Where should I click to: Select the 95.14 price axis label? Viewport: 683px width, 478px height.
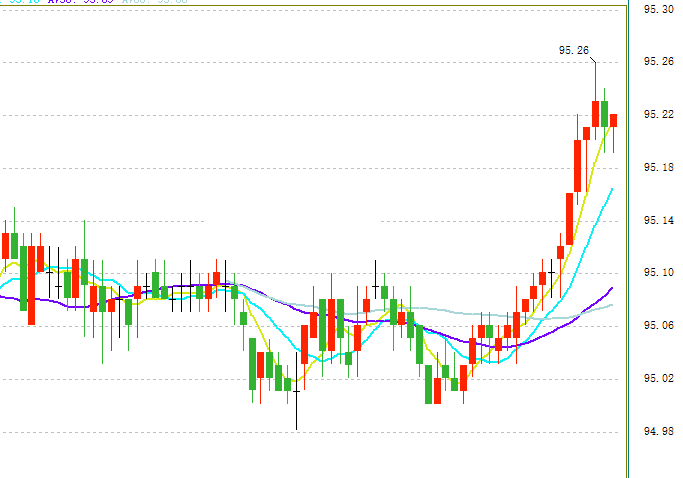pos(657,220)
